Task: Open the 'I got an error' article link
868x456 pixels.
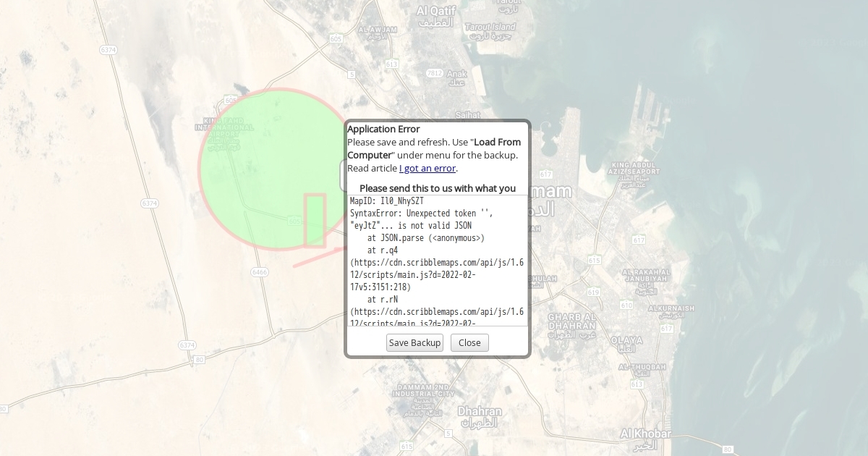Action: (x=427, y=168)
